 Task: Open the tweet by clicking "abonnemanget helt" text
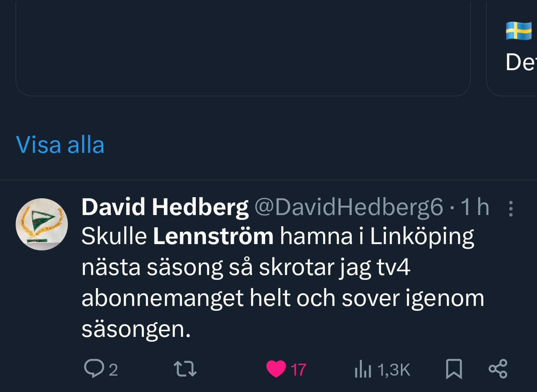pyautogui.click(x=162, y=298)
